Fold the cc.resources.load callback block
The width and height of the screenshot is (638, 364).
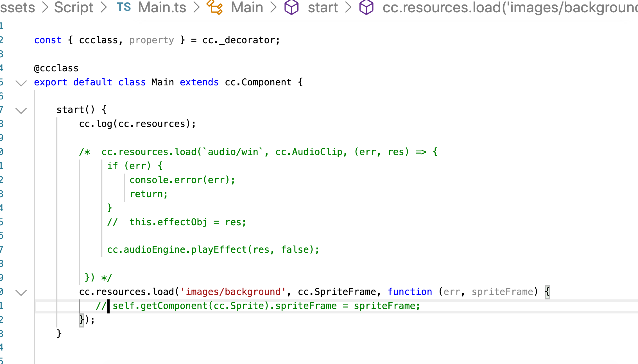pyautogui.click(x=21, y=292)
